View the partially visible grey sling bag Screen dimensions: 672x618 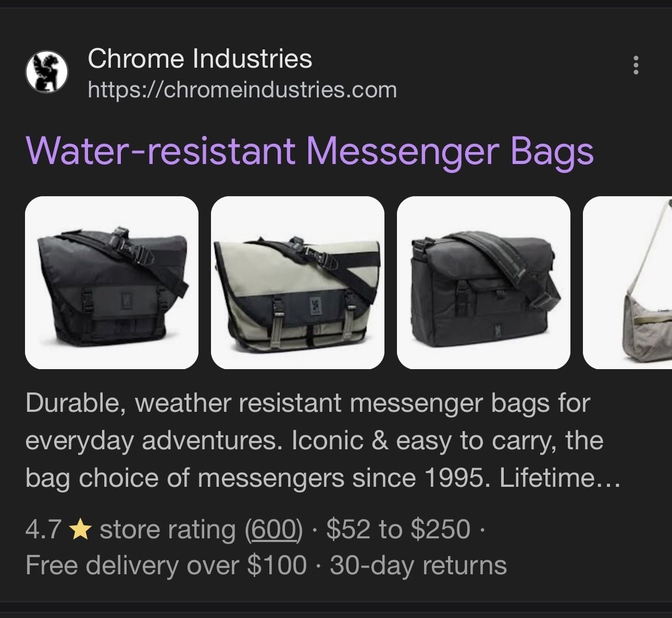click(627, 283)
